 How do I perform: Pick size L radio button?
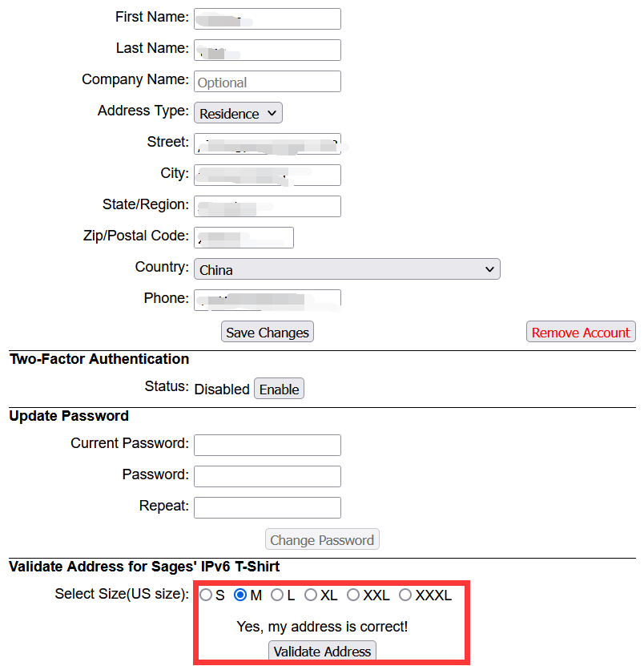coord(277,595)
